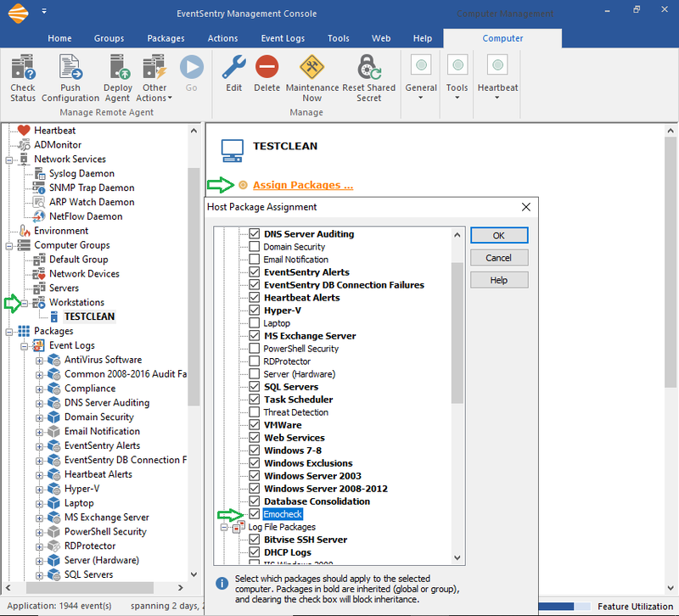Select the Event Logs packages icon

pyautogui.click(x=39, y=345)
